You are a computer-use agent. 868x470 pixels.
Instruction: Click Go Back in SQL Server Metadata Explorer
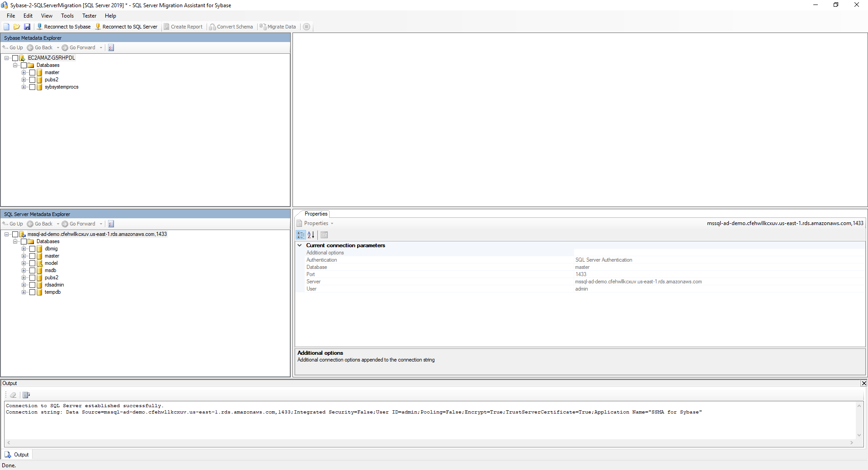pyautogui.click(x=40, y=224)
